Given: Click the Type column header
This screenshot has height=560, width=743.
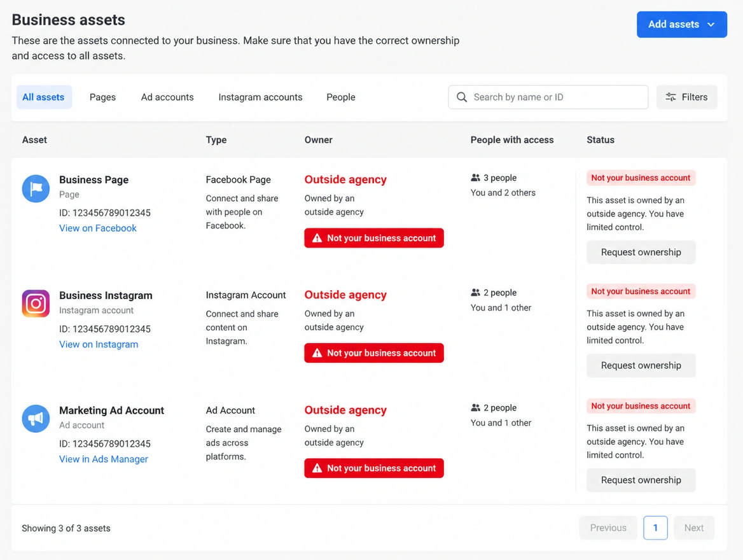Looking at the screenshot, I should coord(216,140).
